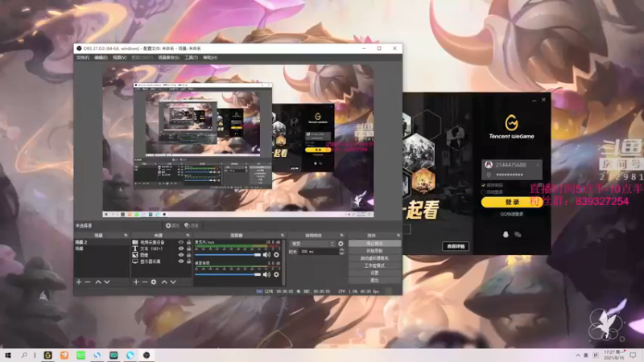The height and width of the screenshot is (362, 644).
Task: Open scene transition properties gear
Action: tap(341, 244)
